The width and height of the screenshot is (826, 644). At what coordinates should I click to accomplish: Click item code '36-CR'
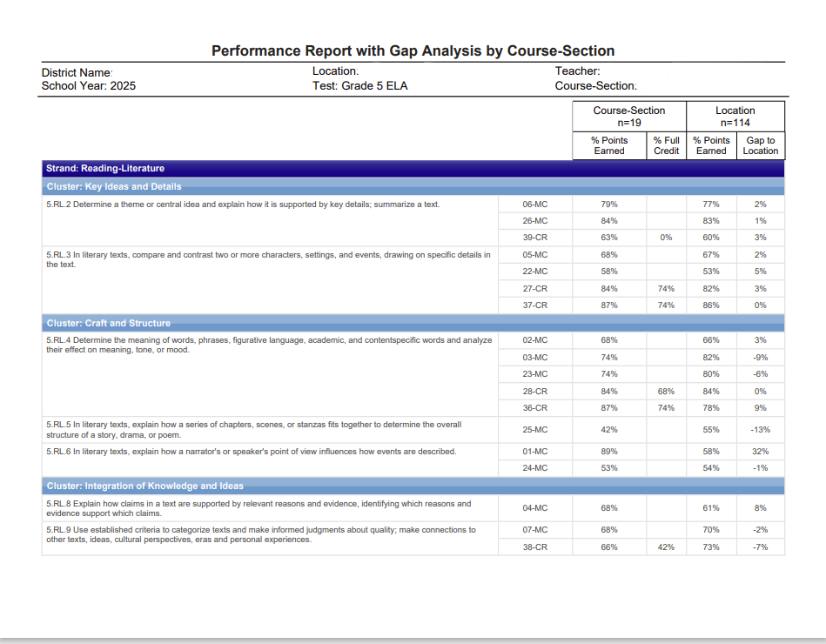[534, 407]
